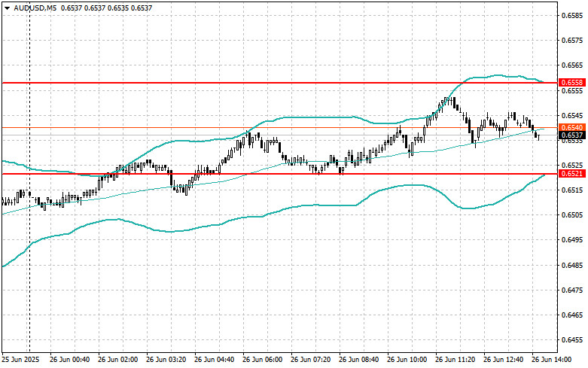Click the 0.6545 price scale value
Viewport: 588px width, 368px height.
[572, 115]
